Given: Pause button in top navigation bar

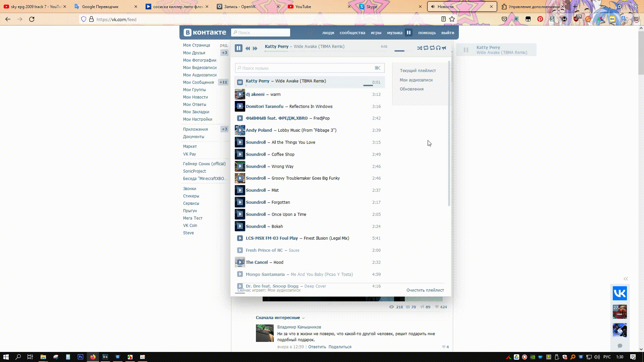Looking at the screenshot, I should (409, 33).
